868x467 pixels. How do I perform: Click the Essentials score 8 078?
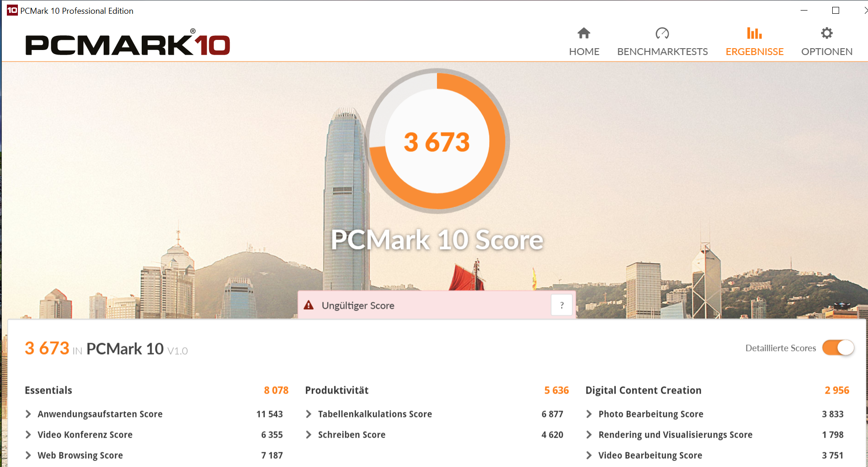pyautogui.click(x=276, y=390)
